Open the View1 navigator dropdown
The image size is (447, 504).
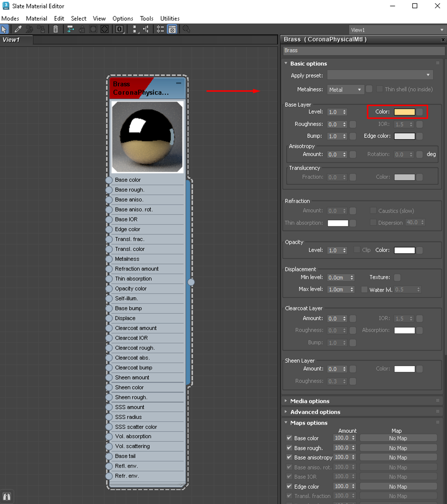[x=397, y=30]
